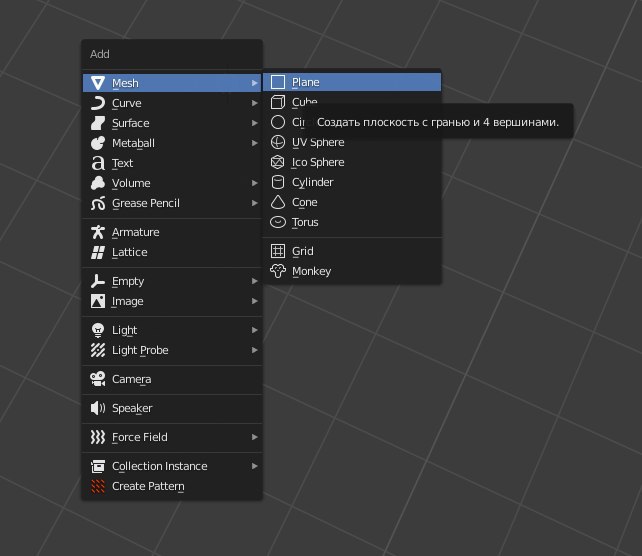
Task: Click the Light Probe icon
Action: [x=98, y=350]
